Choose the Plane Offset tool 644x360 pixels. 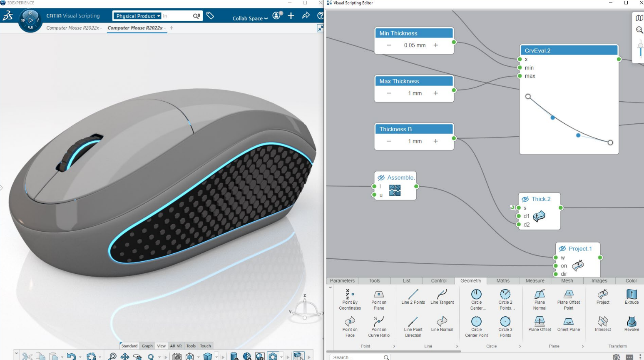coord(539,321)
